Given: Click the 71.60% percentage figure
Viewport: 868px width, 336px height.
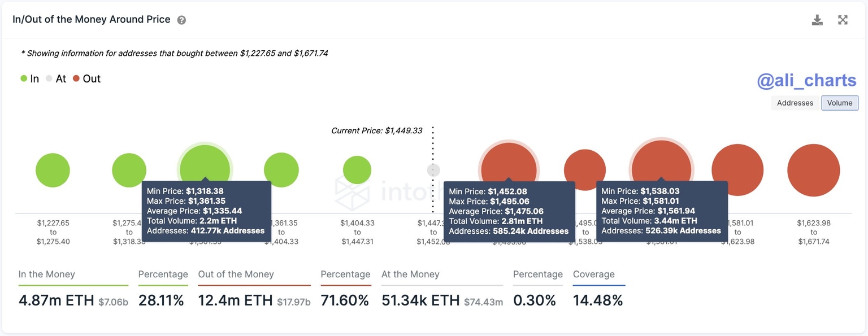Looking at the screenshot, I should (345, 300).
